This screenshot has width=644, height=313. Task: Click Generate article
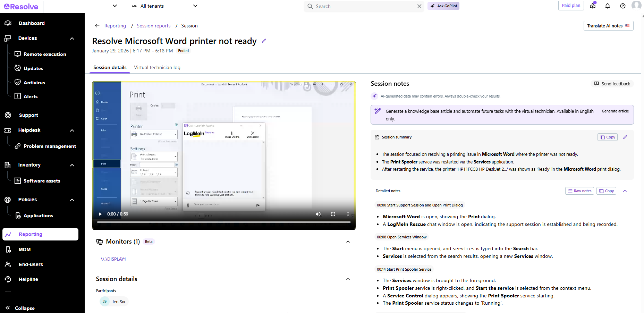click(615, 111)
